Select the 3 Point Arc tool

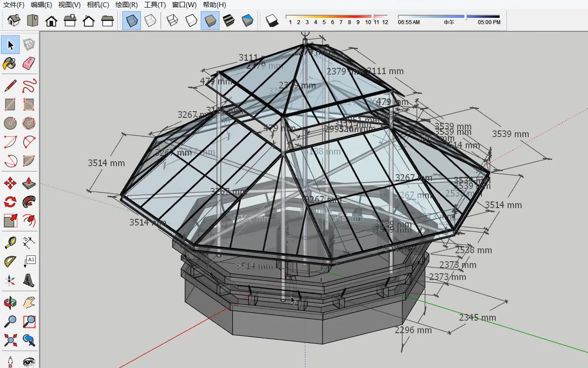pyautogui.click(x=10, y=160)
